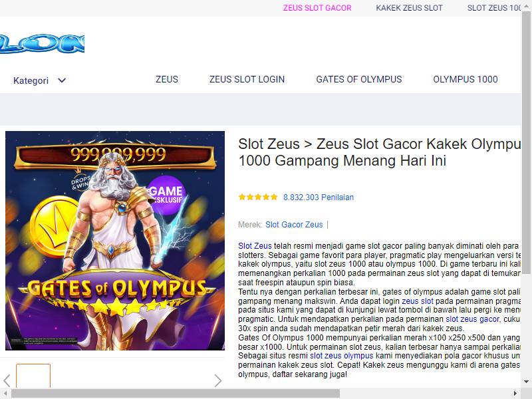Open the GATES OF OLYMPUS menu item

[359, 79]
